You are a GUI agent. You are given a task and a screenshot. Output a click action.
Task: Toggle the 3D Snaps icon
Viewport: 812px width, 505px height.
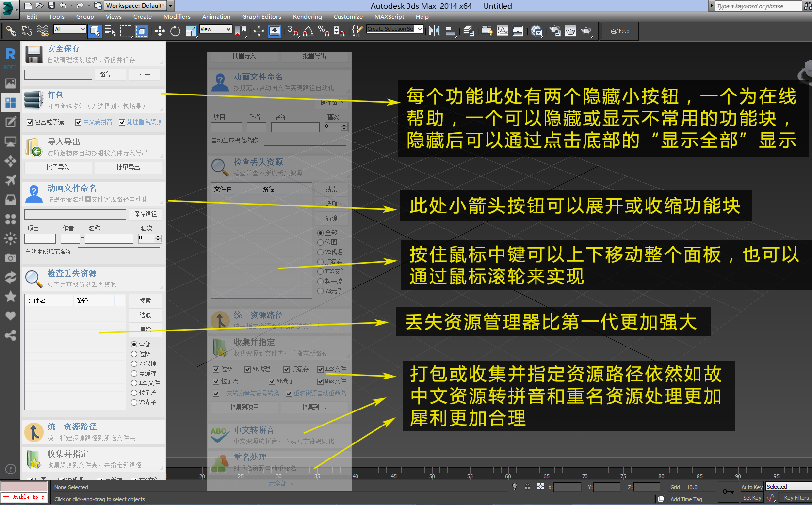[293, 31]
